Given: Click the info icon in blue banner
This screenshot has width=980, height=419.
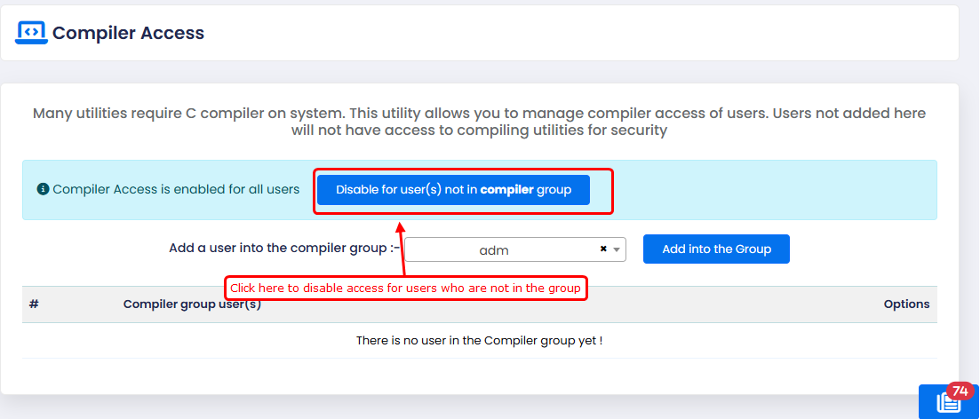Looking at the screenshot, I should [42, 189].
